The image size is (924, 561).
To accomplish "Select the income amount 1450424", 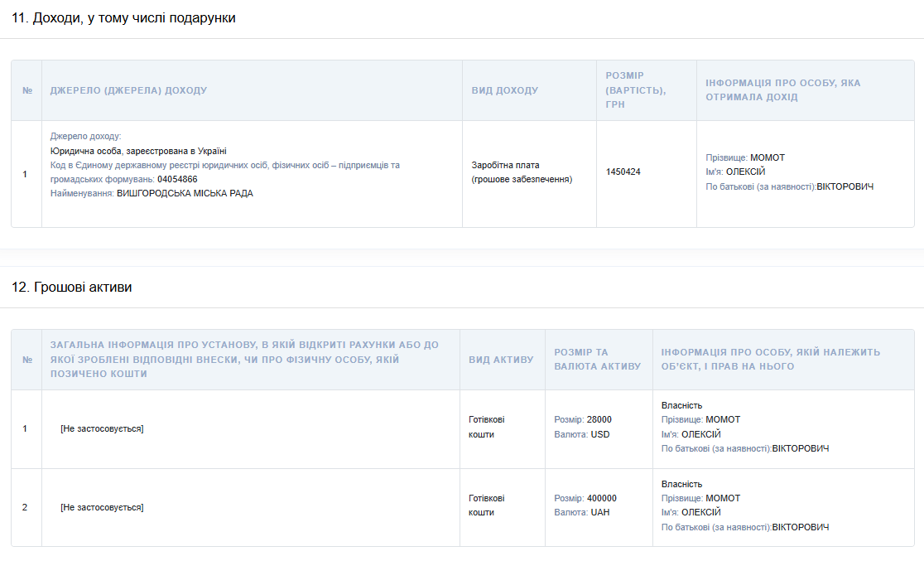I will (623, 172).
